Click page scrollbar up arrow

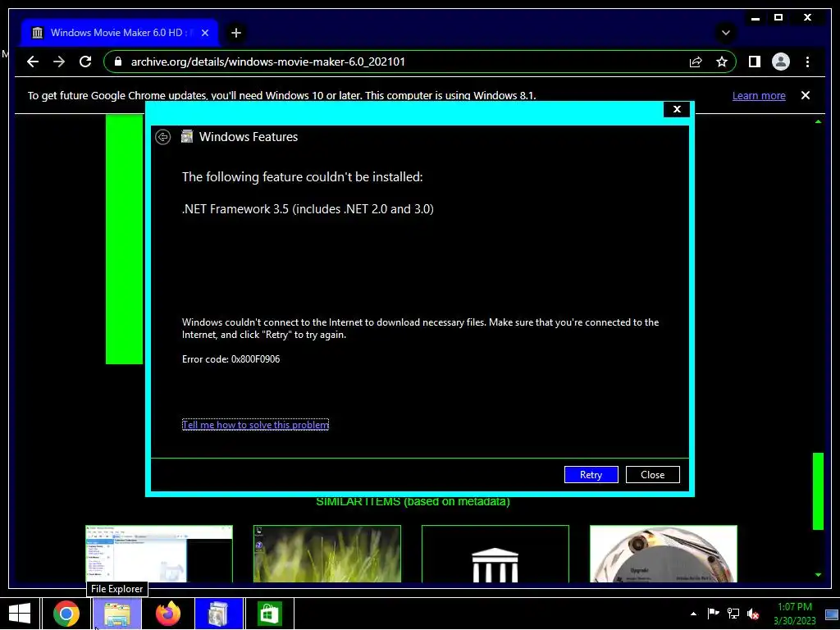coord(818,122)
